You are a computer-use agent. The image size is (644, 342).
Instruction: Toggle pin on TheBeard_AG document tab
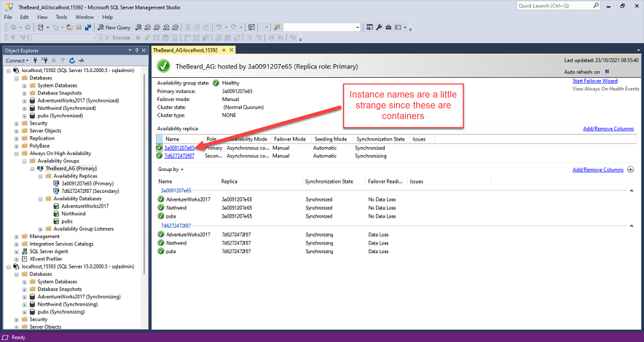(x=224, y=50)
